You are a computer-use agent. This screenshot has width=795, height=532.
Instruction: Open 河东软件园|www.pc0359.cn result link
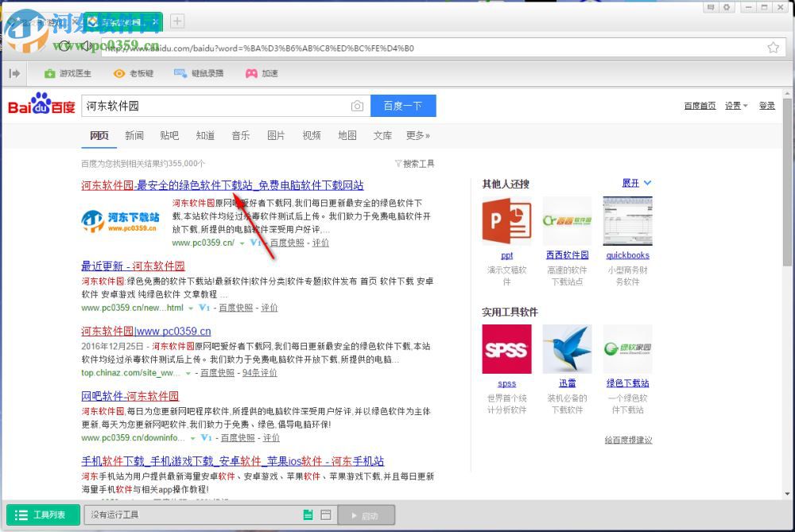click(146, 331)
